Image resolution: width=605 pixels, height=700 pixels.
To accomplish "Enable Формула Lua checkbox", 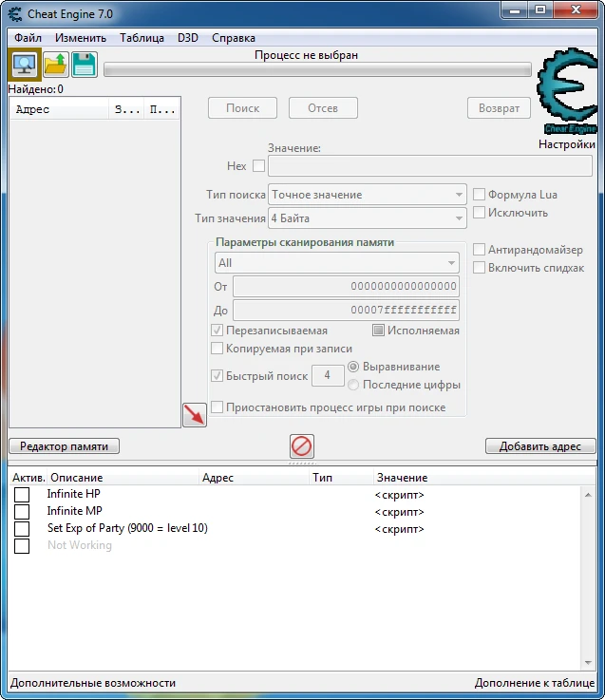I will click(x=479, y=195).
